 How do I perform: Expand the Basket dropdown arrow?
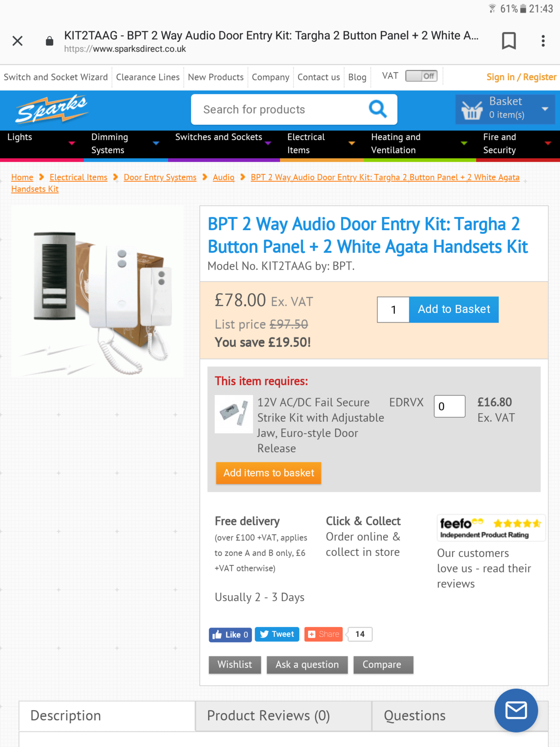[545, 109]
